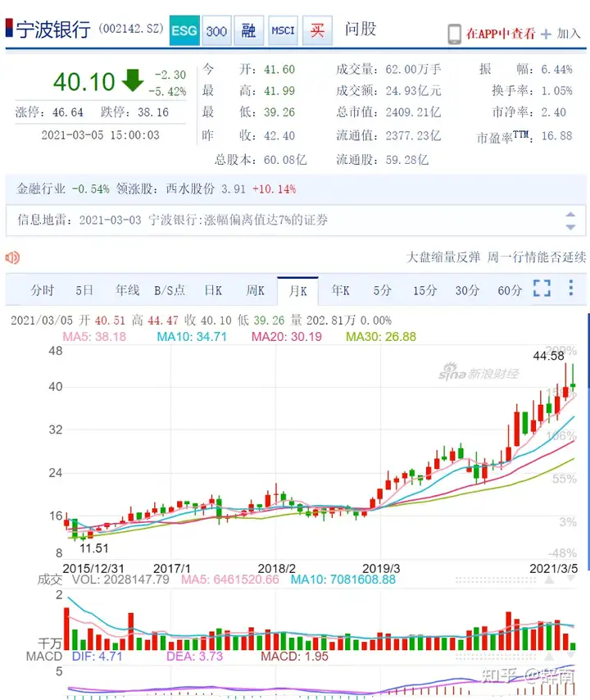Click the ESG badge icon
Viewport: 590px width, 700px height.
[184, 30]
